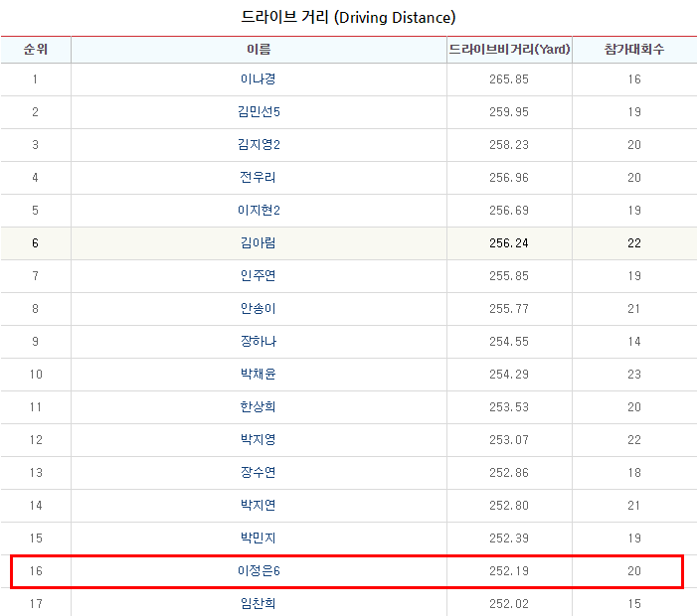This screenshot has width=700, height=616.
Task: Open player link 박채윤
Action: [x=259, y=375]
